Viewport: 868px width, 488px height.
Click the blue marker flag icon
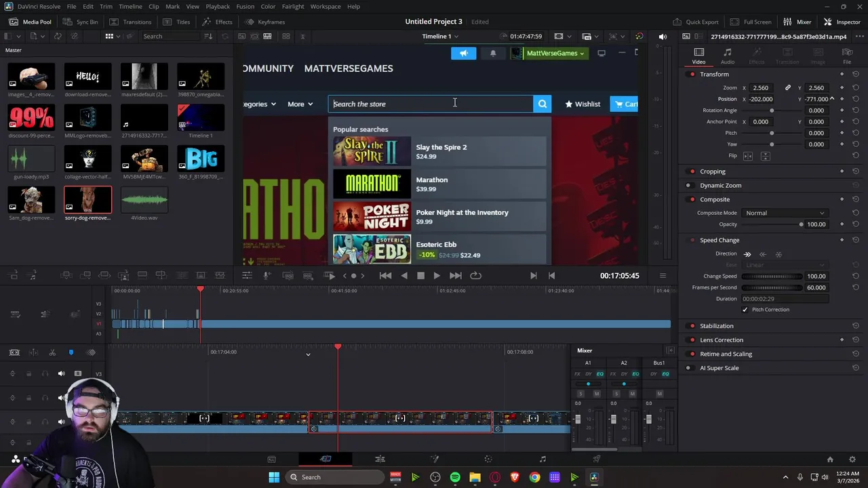point(71,352)
